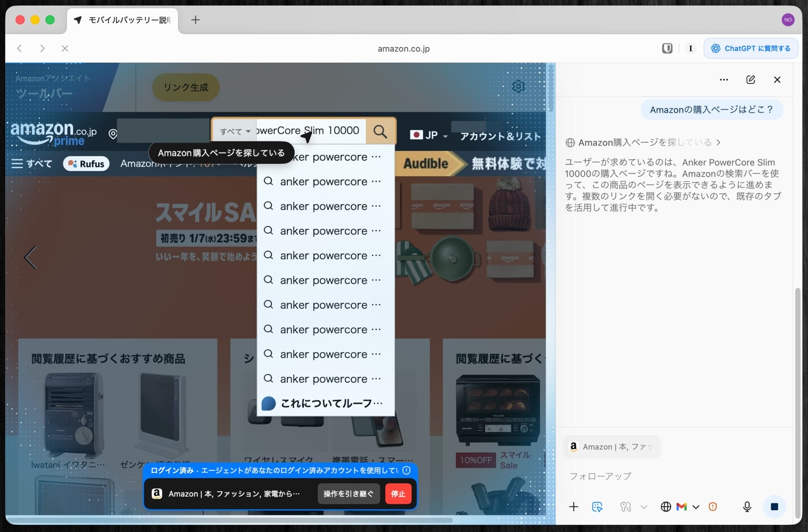Click the orange shield warning icon
The image size is (808, 532).
point(712,507)
